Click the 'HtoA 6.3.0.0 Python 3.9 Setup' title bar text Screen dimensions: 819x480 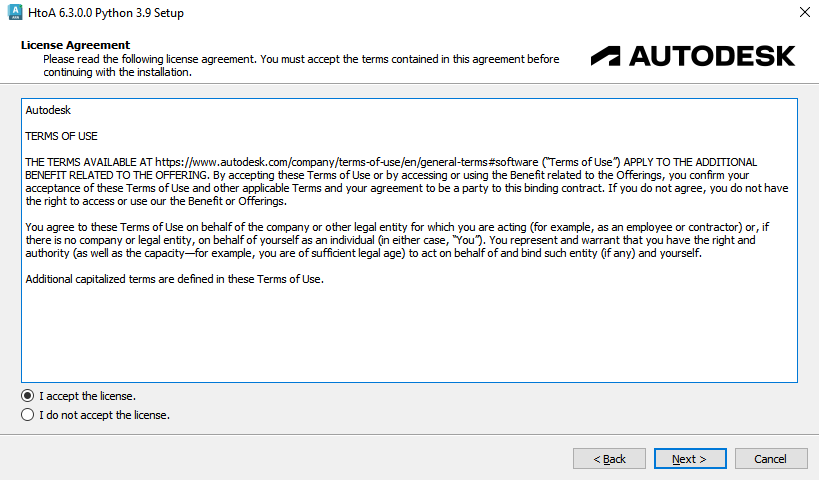pyautogui.click(x=108, y=13)
